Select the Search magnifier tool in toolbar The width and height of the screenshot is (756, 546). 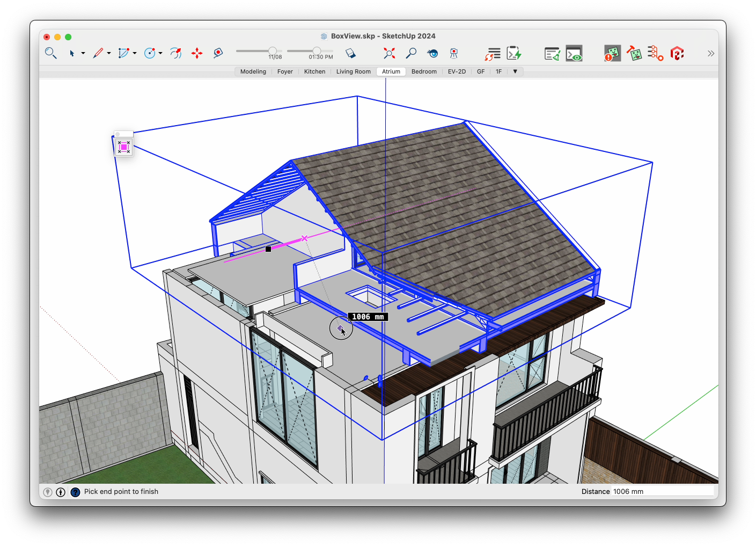coord(50,53)
